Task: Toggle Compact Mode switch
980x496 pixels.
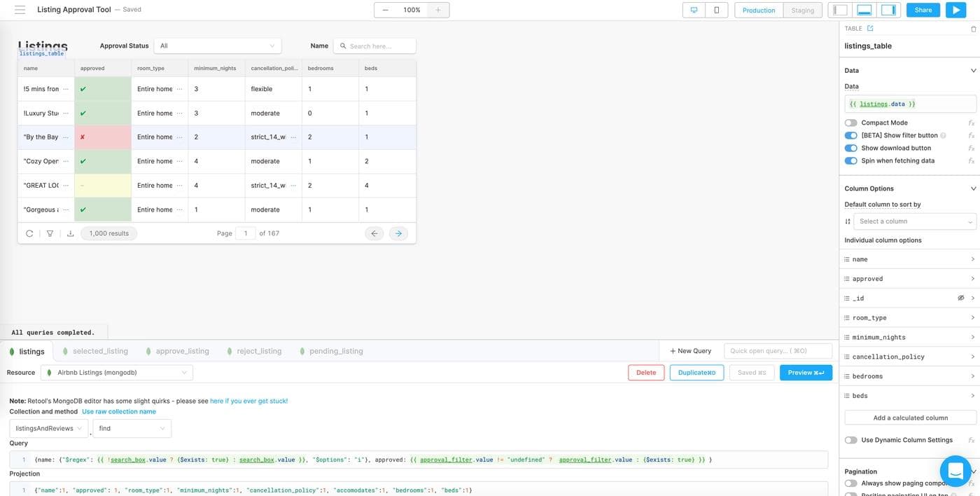Action: [850, 123]
